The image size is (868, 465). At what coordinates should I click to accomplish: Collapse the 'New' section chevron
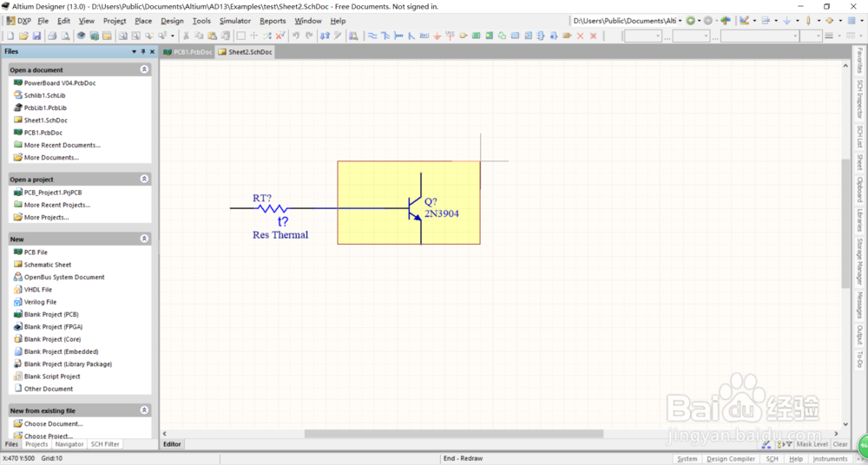144,239
